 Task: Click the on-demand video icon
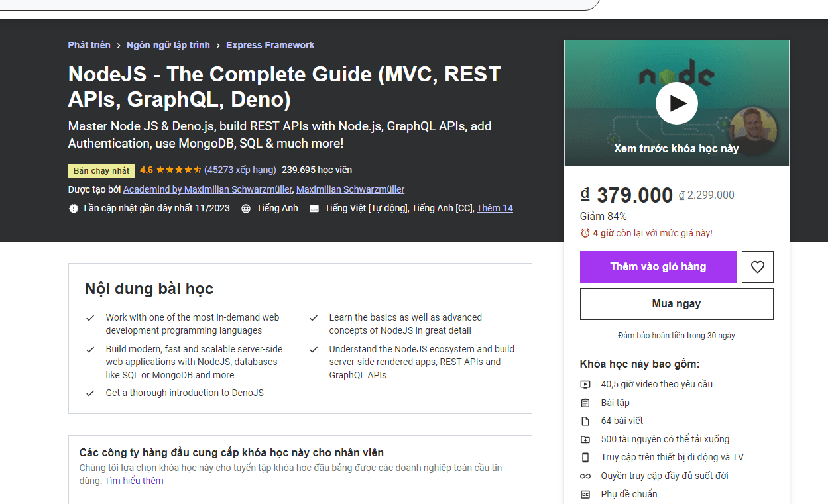tap(585, 385)
